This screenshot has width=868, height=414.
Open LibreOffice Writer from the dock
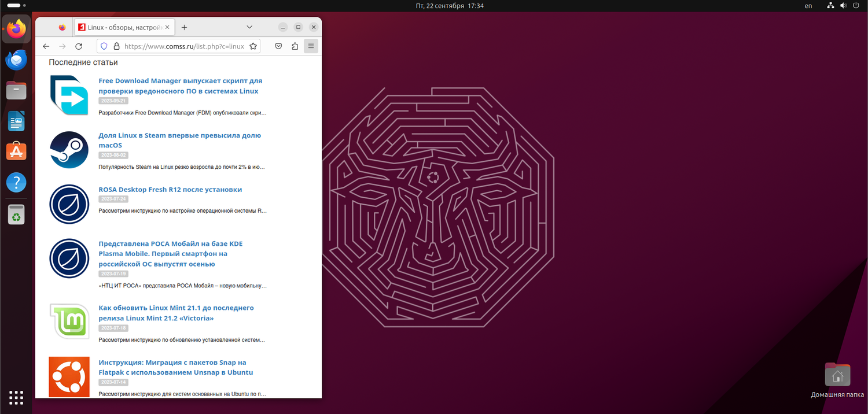(x=16, y=121)
